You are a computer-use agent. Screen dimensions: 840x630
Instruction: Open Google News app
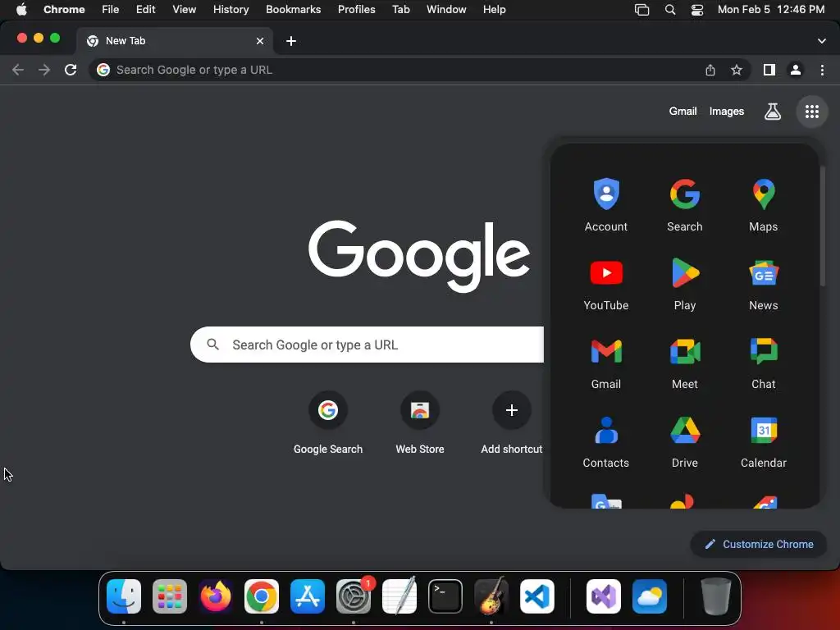764,284
